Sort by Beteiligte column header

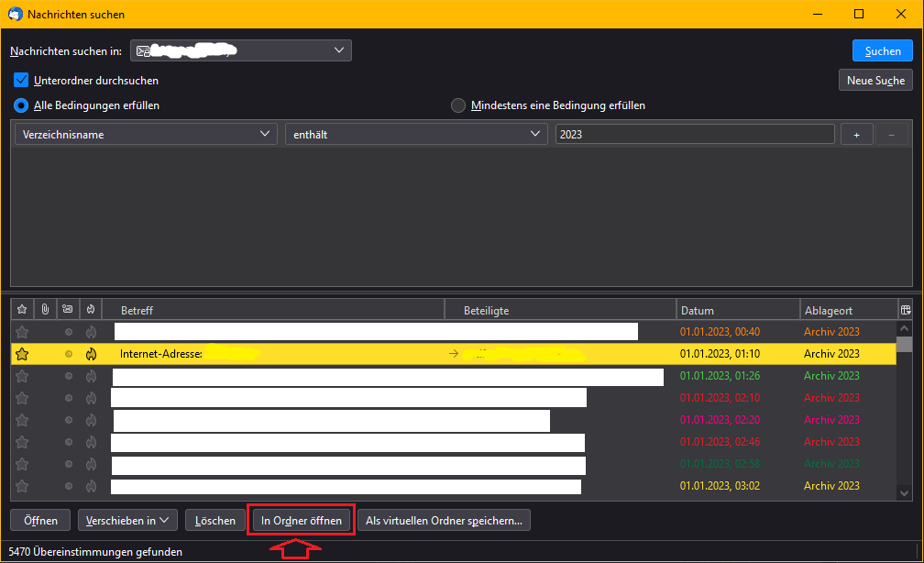coord(560,310)
